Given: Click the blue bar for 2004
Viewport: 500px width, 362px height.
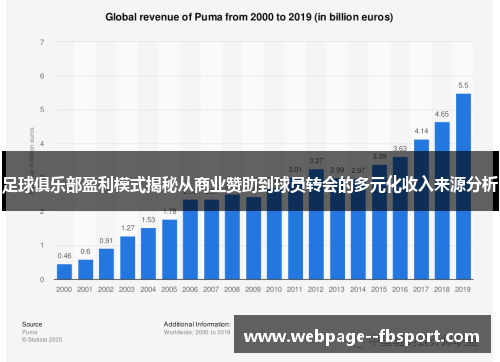Looking at the screenshot, I should [x=148, y=254].
